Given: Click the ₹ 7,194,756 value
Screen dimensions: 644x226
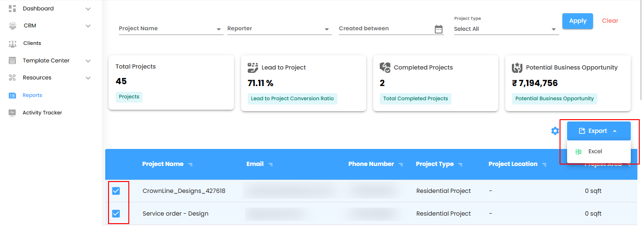Looking at the screenshot, I should [x=535, y=83].
